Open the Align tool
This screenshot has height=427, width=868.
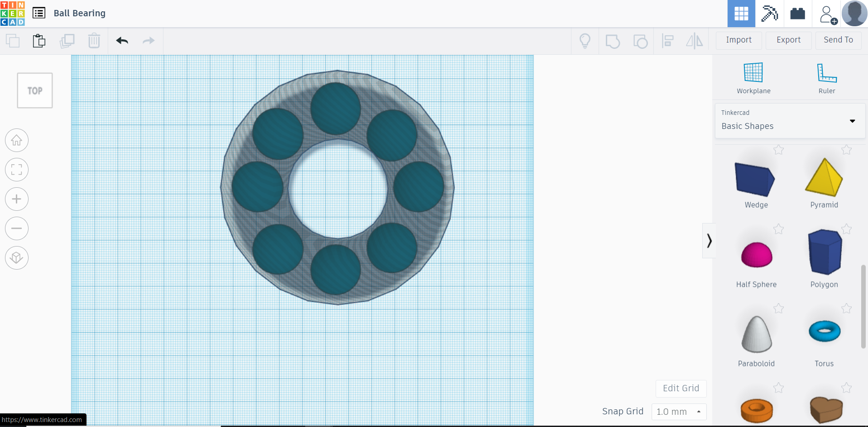click(x=667, y=41)
